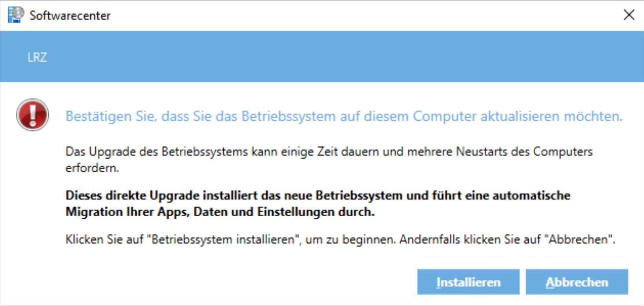
Task: Click quoted "Betriebssystem installieren" in instruction sentence
Action: (x=223, y=239)
